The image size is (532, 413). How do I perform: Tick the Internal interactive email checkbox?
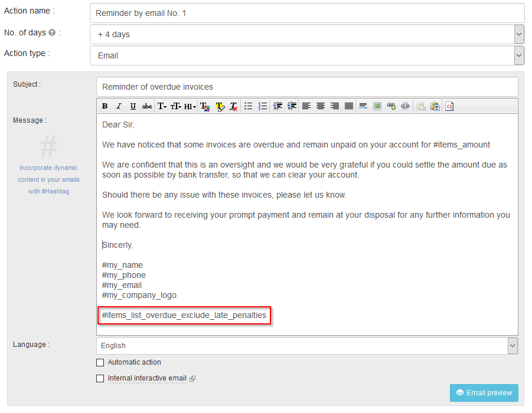click(x=100, y=378)
